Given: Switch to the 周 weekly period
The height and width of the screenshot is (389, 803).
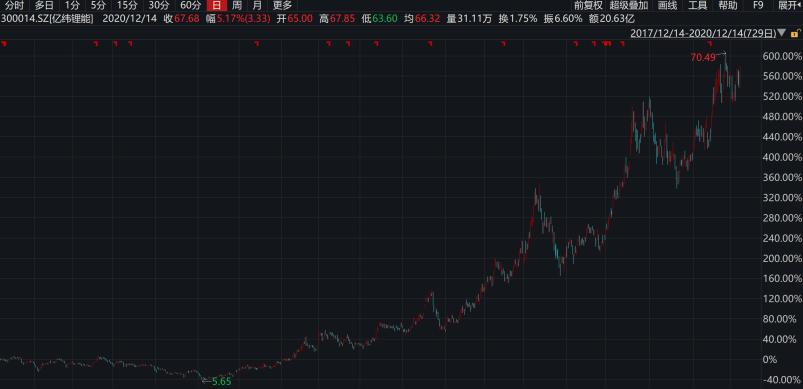Looking at the screenshot, I should click(237, 6).
